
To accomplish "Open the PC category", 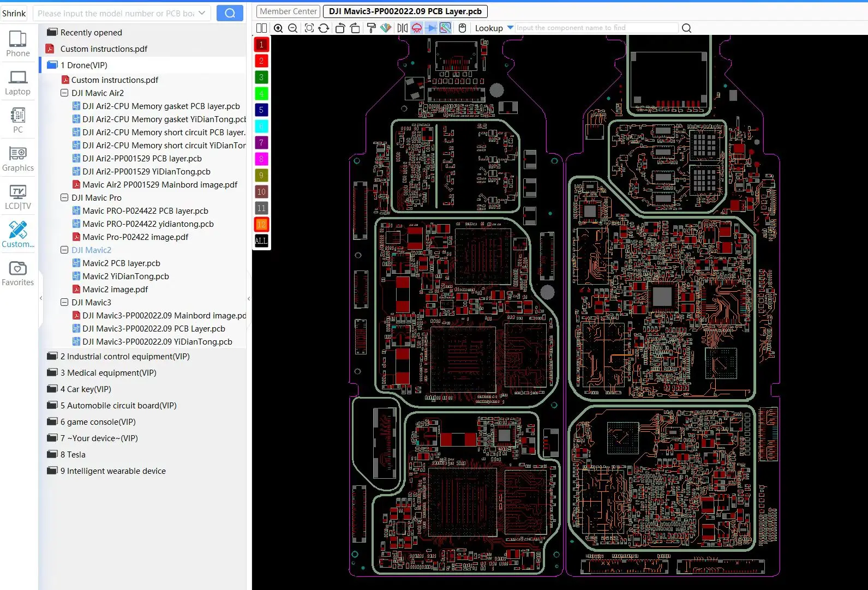I will pos(18,121).
